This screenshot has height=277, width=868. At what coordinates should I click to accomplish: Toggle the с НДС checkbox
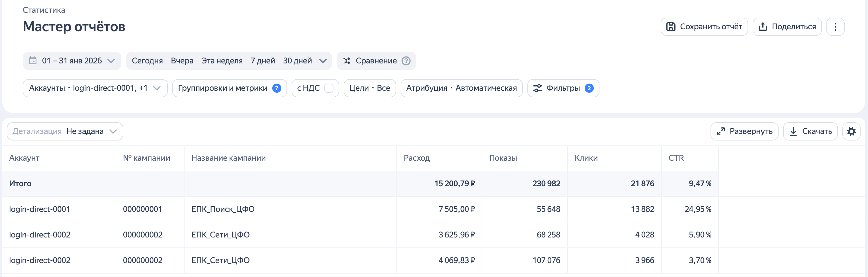[329, 88]
